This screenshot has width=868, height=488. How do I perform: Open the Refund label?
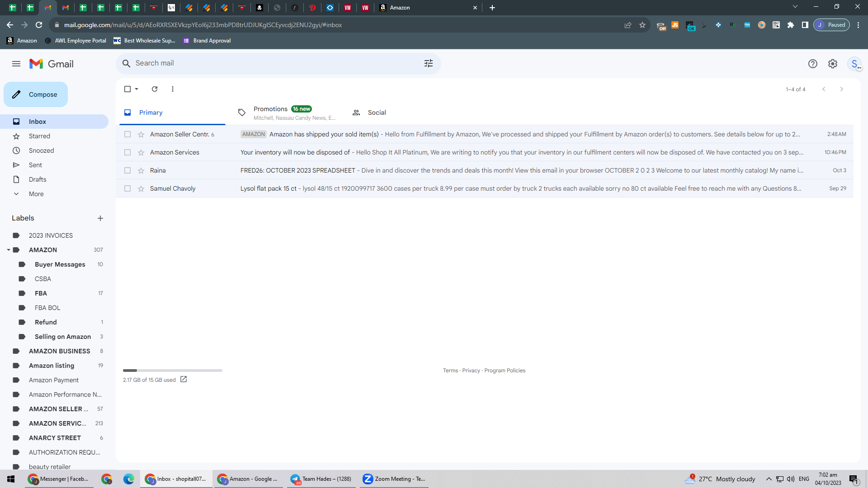pyautogui.click(x=46, y=322)
